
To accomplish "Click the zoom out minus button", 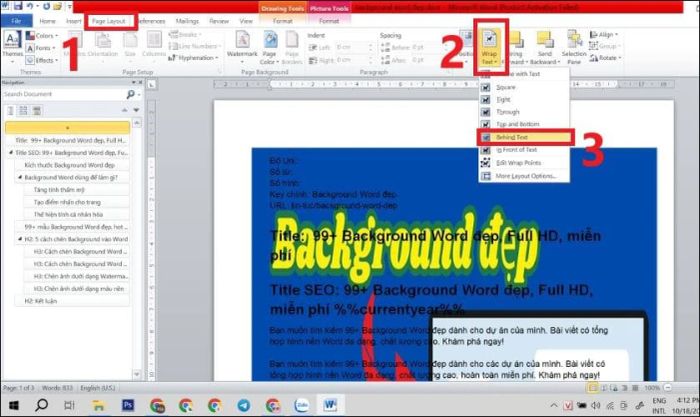I will click(x=667, y=388).
